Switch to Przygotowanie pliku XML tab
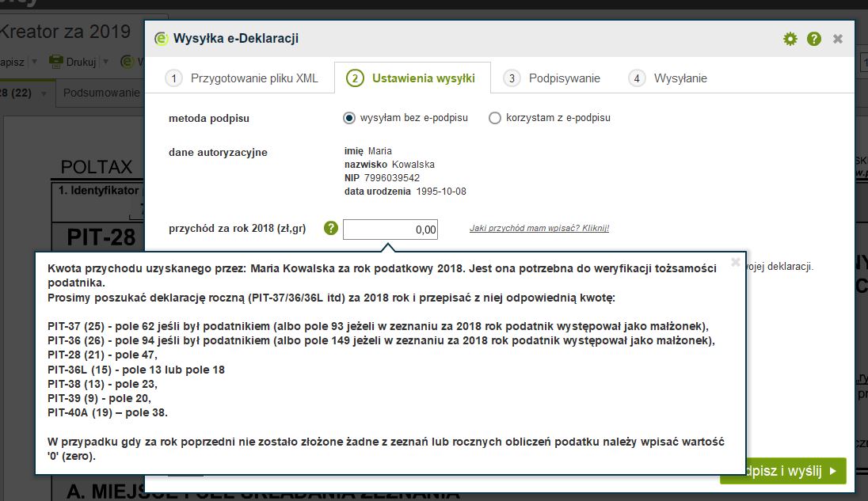Image resolution: width=868 pixels, height=501 pixels. click(x=253, y=78)
